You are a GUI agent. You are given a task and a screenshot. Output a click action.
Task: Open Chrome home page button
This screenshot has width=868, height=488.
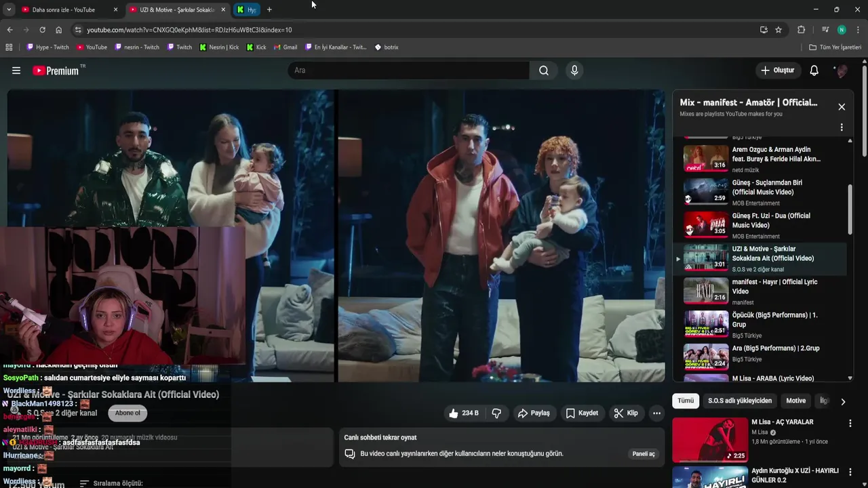click(x=59, y=30)
